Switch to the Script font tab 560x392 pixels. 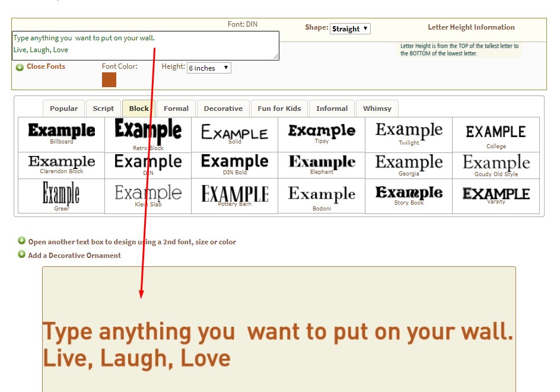(103, 109)
